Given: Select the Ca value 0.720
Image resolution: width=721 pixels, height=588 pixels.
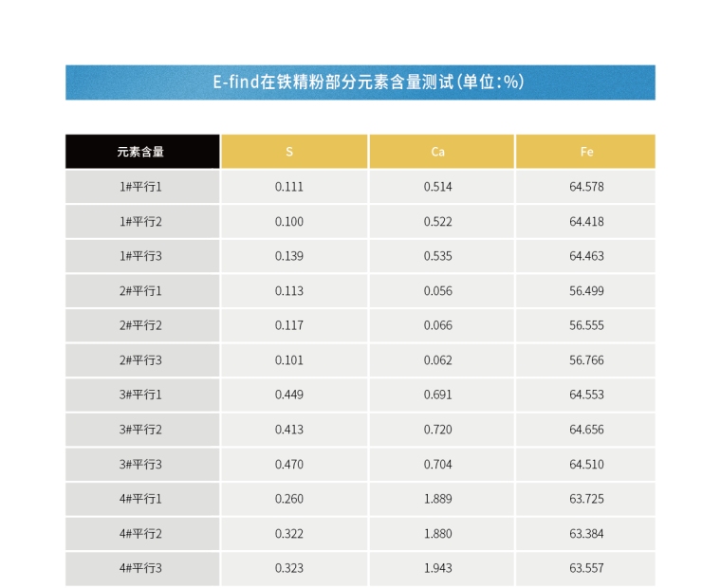Looking at the screenshot, I should tap(437, 430).
